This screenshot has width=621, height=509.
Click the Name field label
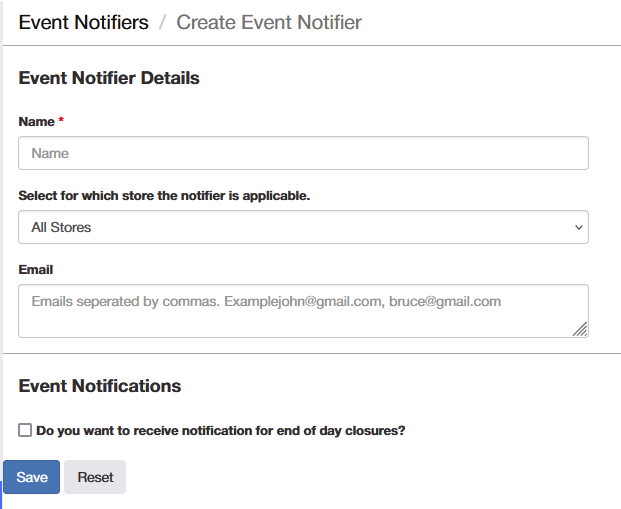click(37, 122)
